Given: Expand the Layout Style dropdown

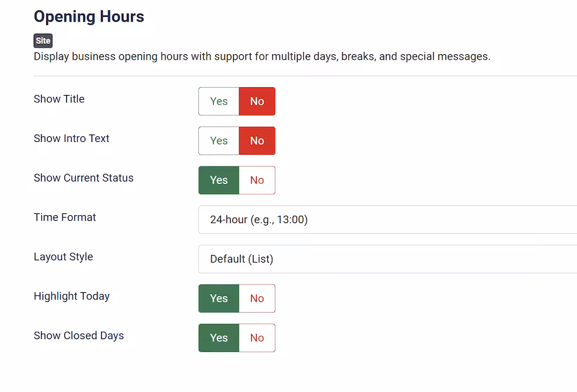Looking at the screenshot, I should (x=387, y=259).
